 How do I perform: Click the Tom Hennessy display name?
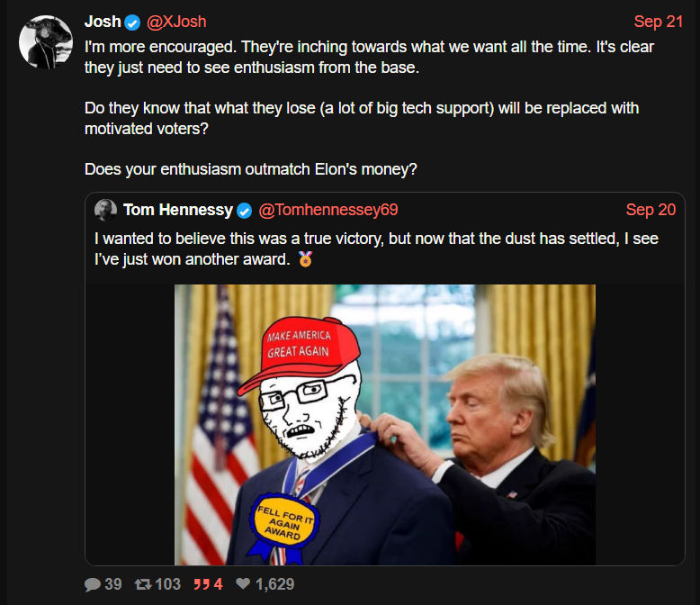coord(178,210)
